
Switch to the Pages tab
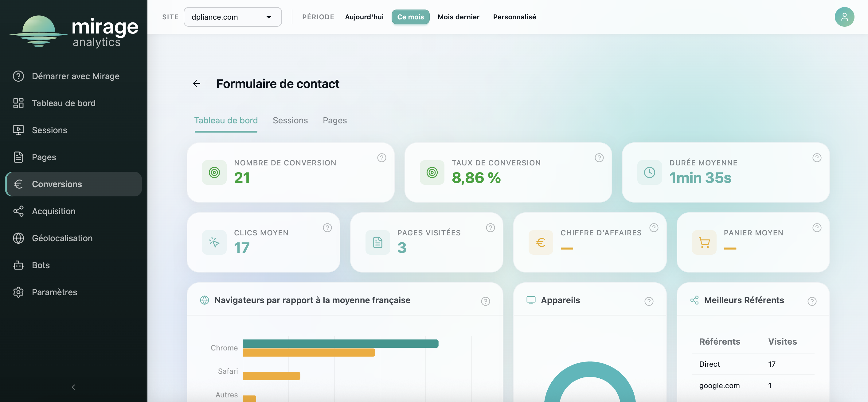pyautogui.click(x=334, y=121)
